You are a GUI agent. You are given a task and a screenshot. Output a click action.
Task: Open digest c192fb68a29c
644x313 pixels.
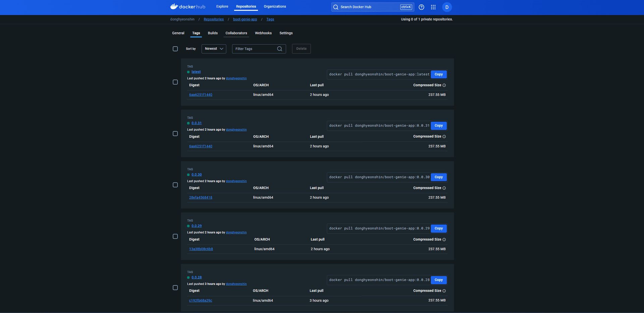click(201, 301)
